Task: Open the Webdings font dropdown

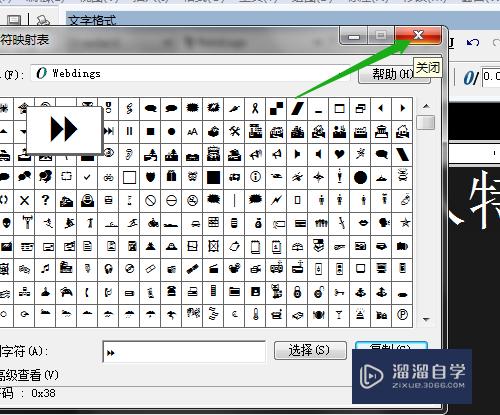Action: point(190,73)
